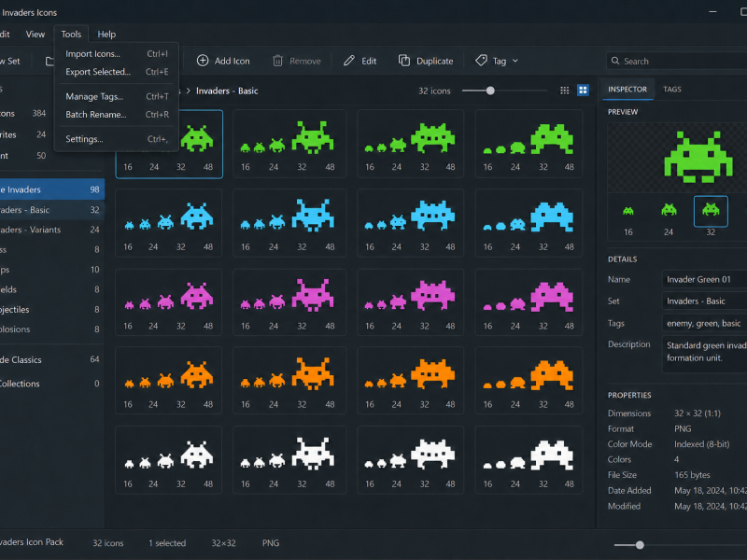Click the Duplicate button label
Viewport: 747px width, 560px height.
click(434, 61)
